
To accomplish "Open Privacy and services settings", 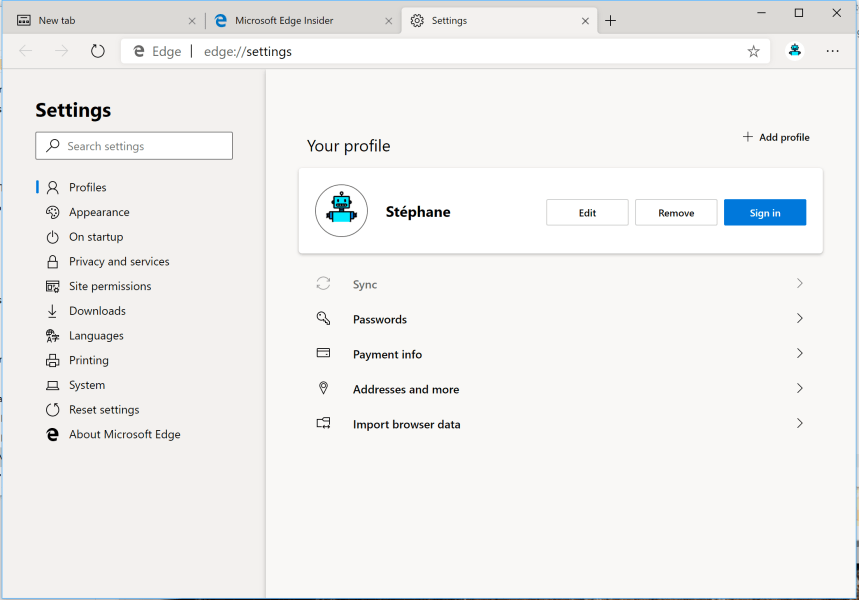I will click(x=119, y=262).
